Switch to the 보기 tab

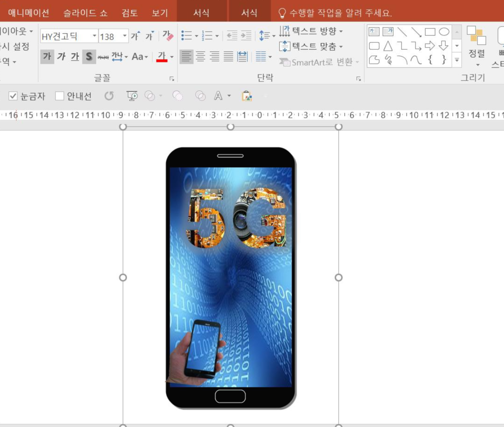(160, 13)
